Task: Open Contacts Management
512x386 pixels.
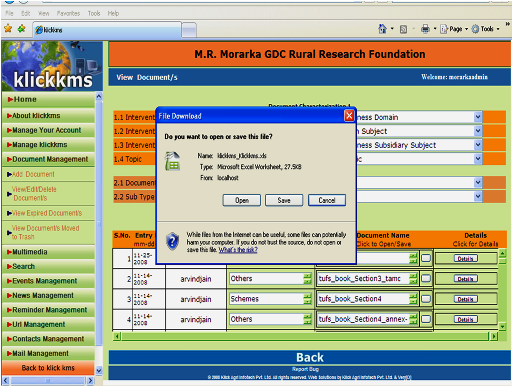Action: click(48, 339)
